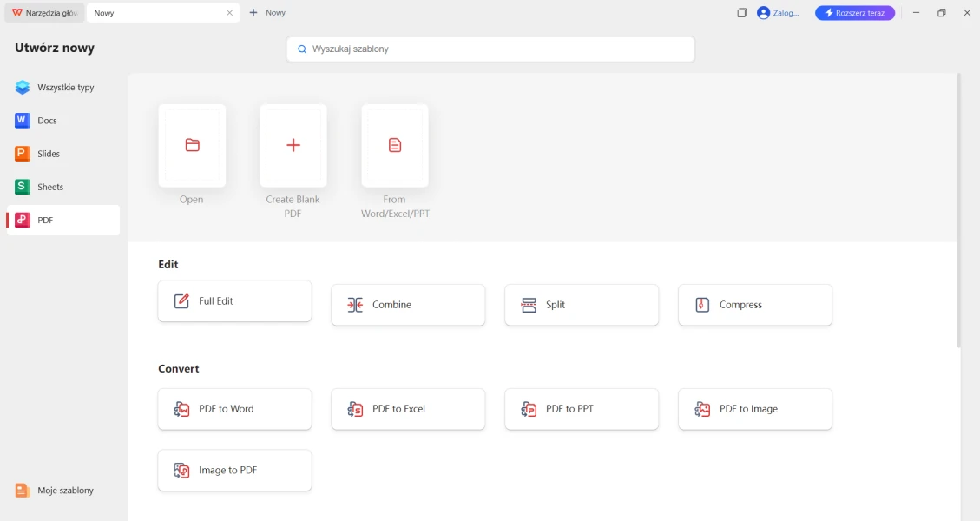Click the Compress PDF tool

(x=755, y=305)
